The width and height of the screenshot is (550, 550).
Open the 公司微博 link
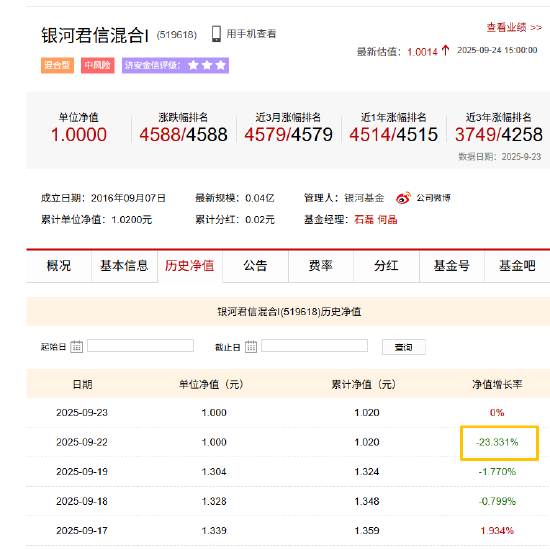434,198
